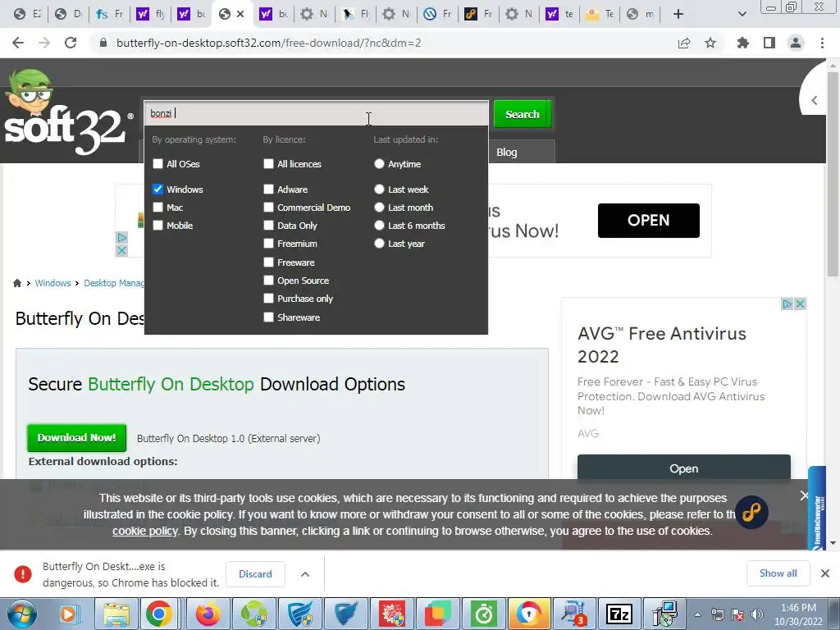
Task: Expand the tab search chevron
Action: pos(742,14)
